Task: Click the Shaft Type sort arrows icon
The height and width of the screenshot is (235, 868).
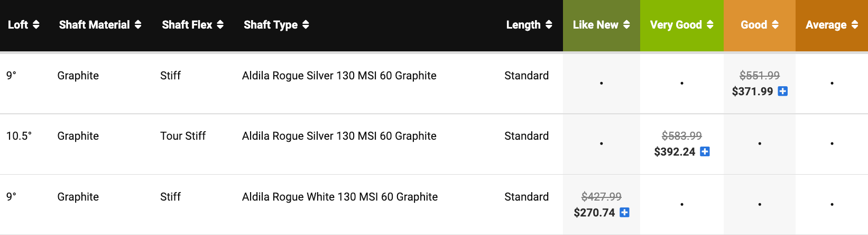Action: point(306,25)
